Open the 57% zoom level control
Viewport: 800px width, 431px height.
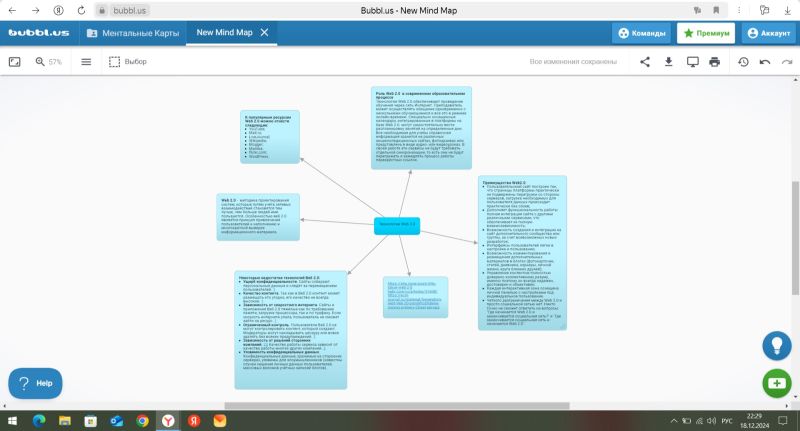[x=48, y=61]
